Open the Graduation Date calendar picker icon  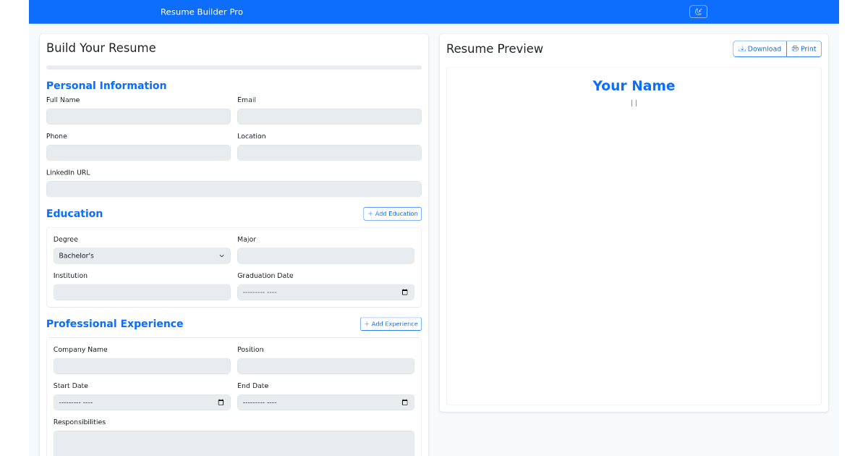406,292
